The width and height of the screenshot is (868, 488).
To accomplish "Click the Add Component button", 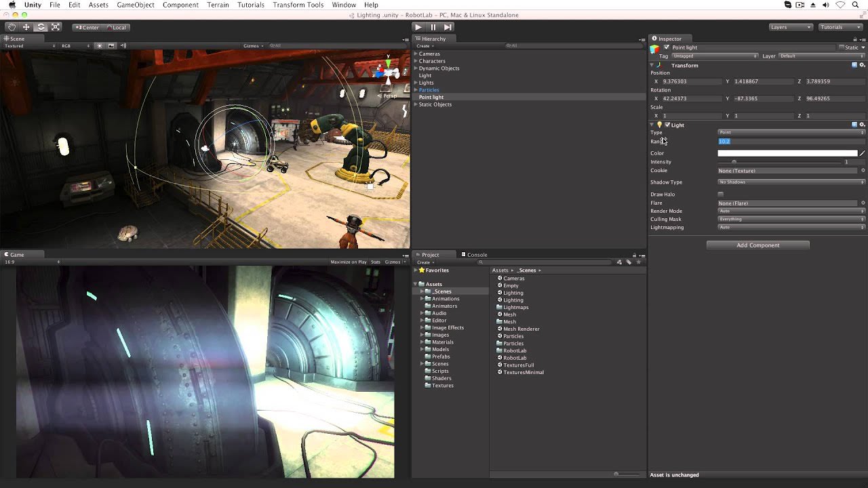I will [x=758, y=245].
